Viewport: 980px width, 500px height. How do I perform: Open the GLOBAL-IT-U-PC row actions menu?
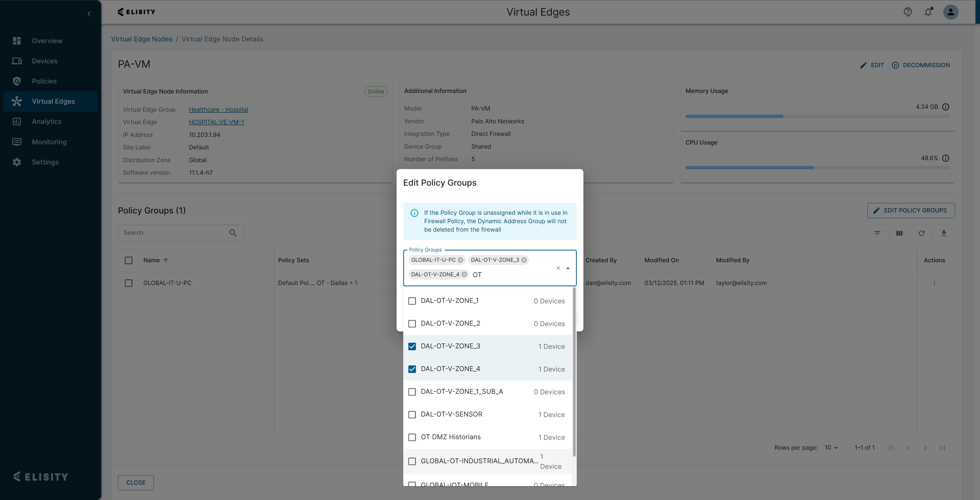pos(934,283)
